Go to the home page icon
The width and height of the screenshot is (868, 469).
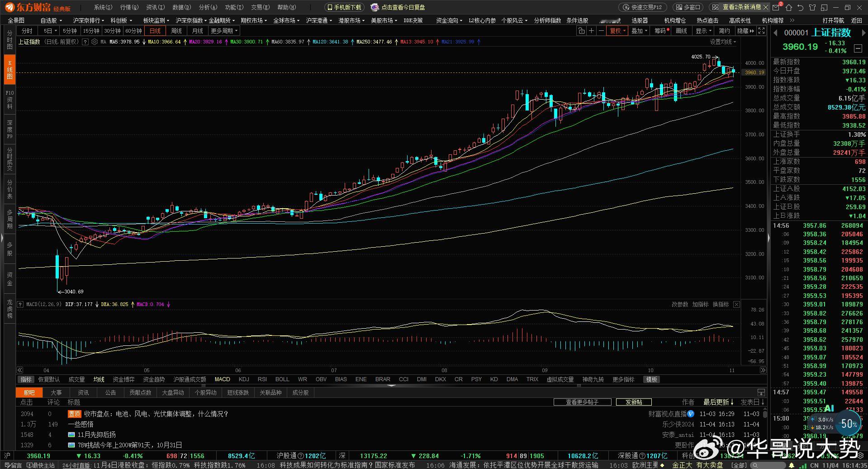789,7
